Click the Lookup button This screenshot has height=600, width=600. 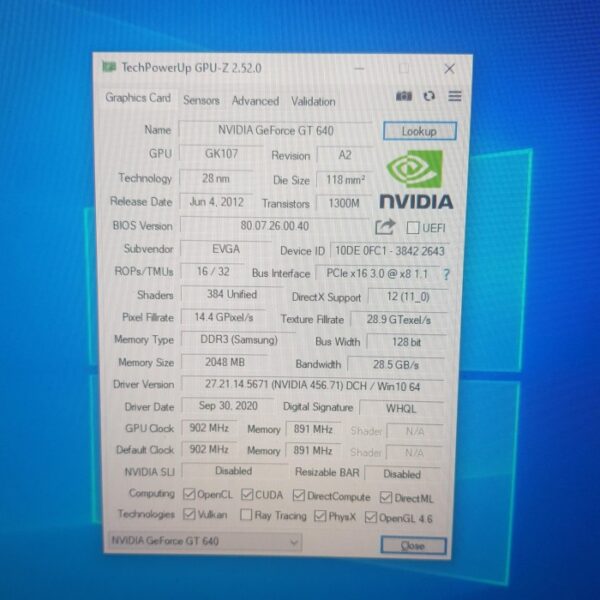coord(420,131)
